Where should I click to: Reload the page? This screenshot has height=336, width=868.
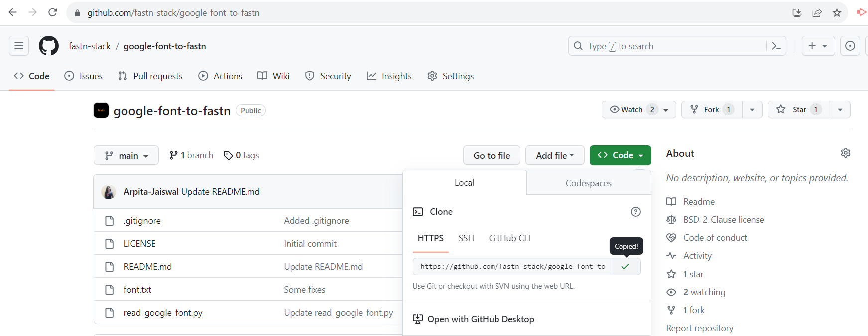pos(53,12)
